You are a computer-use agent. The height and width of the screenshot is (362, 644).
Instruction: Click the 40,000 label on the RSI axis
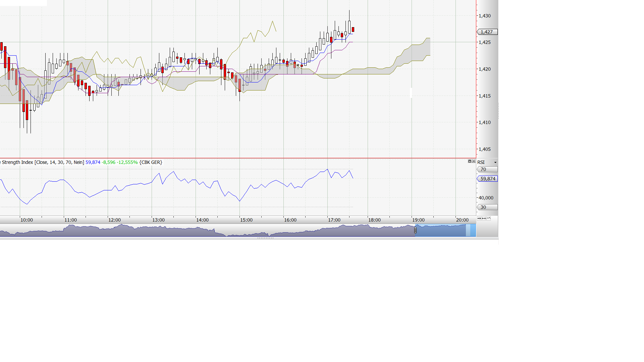[x=485, y=198]
